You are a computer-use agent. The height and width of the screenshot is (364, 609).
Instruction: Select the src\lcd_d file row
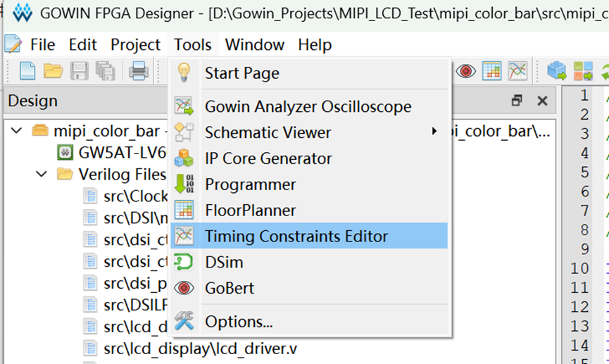pyautogui.click(x=136, y=327)
